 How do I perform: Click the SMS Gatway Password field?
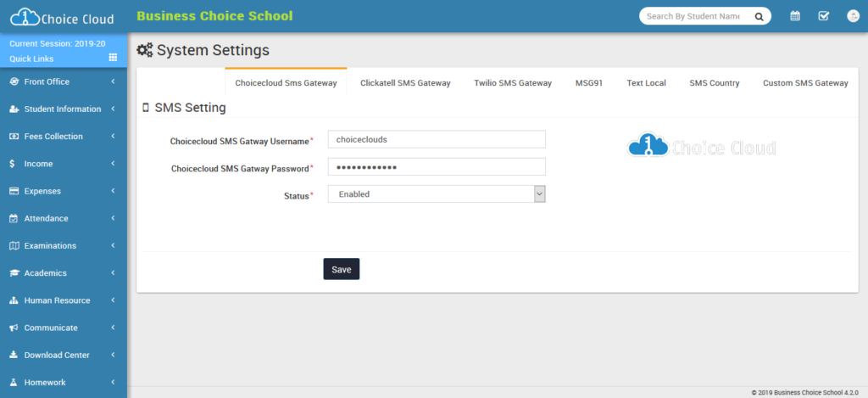437,167
